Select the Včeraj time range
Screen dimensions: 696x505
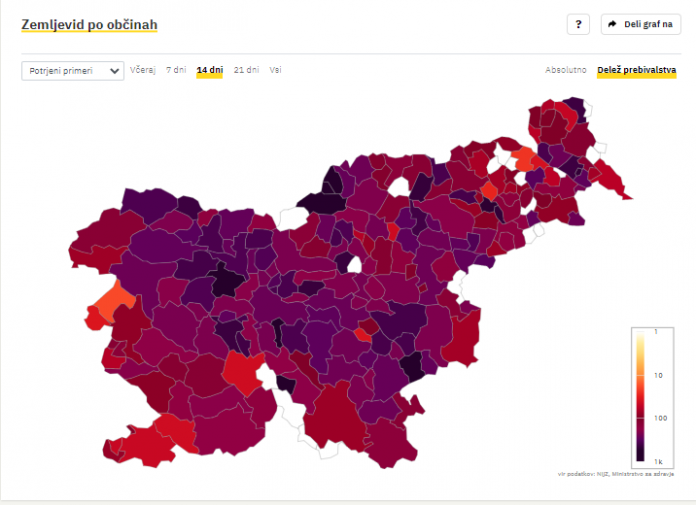click(142, 70)
